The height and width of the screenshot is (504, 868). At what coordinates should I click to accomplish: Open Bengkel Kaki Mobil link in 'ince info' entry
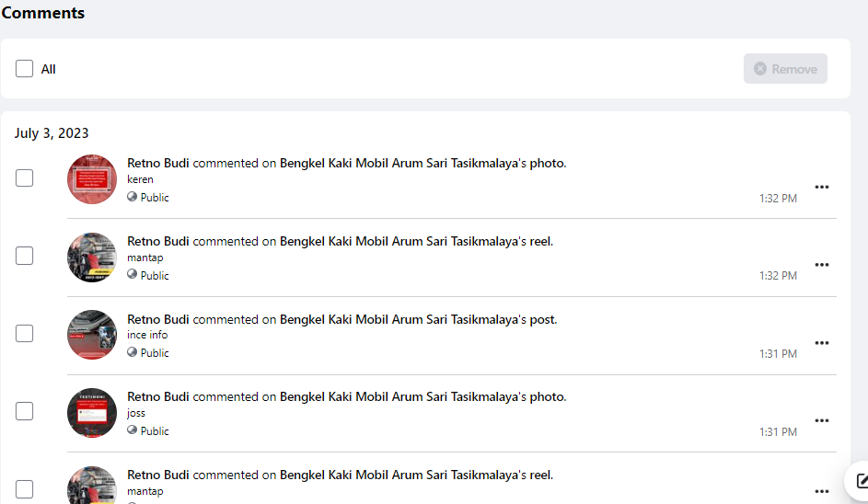point(402,320)
